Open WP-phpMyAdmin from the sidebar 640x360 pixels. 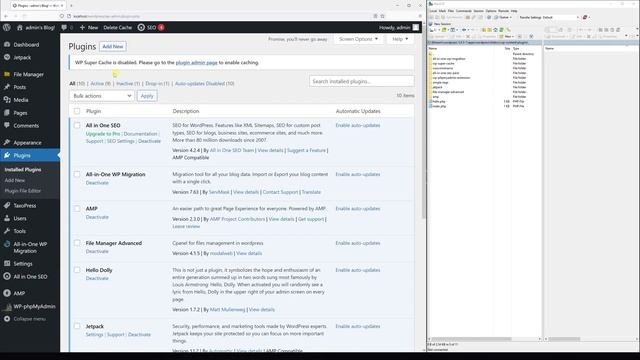(34, 307)
